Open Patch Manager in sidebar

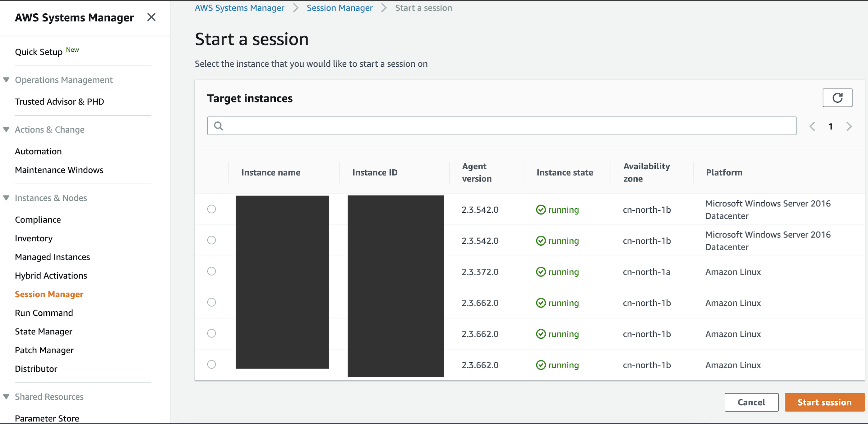(x=44, y=350)
